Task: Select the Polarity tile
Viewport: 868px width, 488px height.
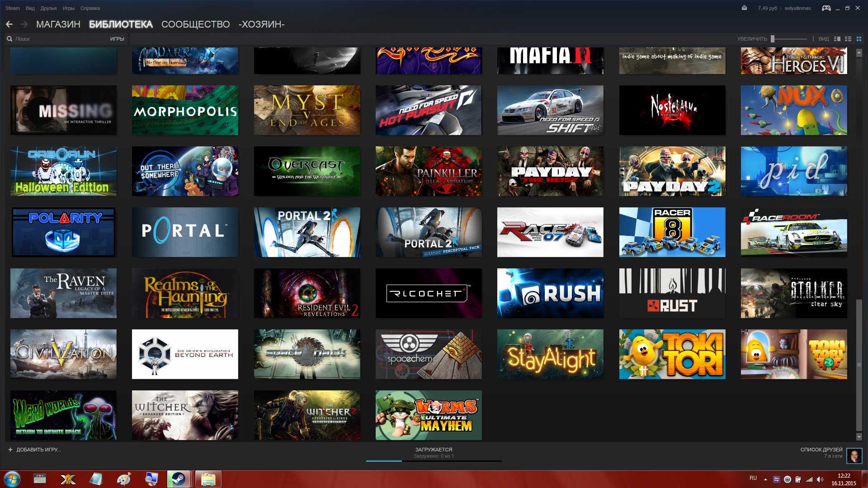Action: [x=63, y=232]
